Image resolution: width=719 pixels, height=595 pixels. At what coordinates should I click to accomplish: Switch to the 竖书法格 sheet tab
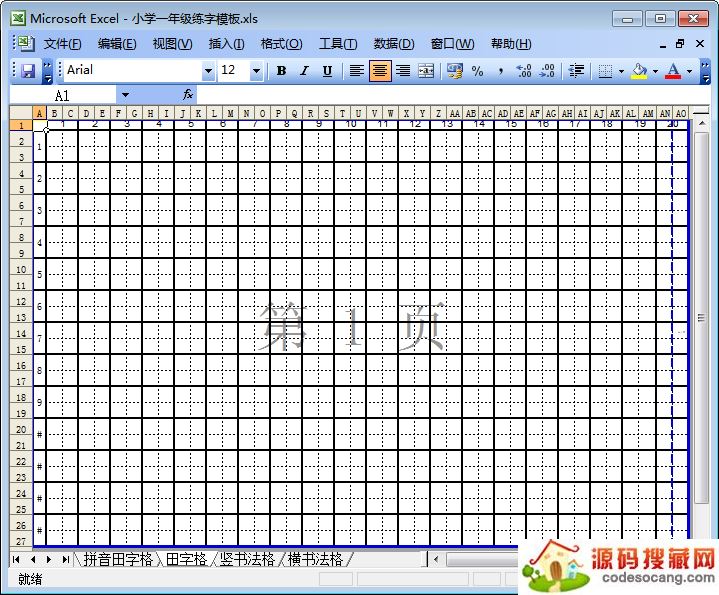[x=247, y=559]
